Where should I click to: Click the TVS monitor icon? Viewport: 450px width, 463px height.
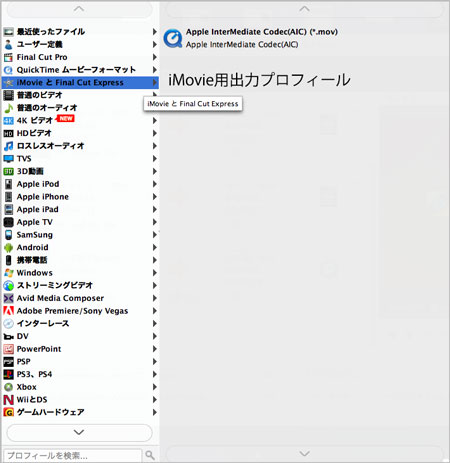pos(8,159)
